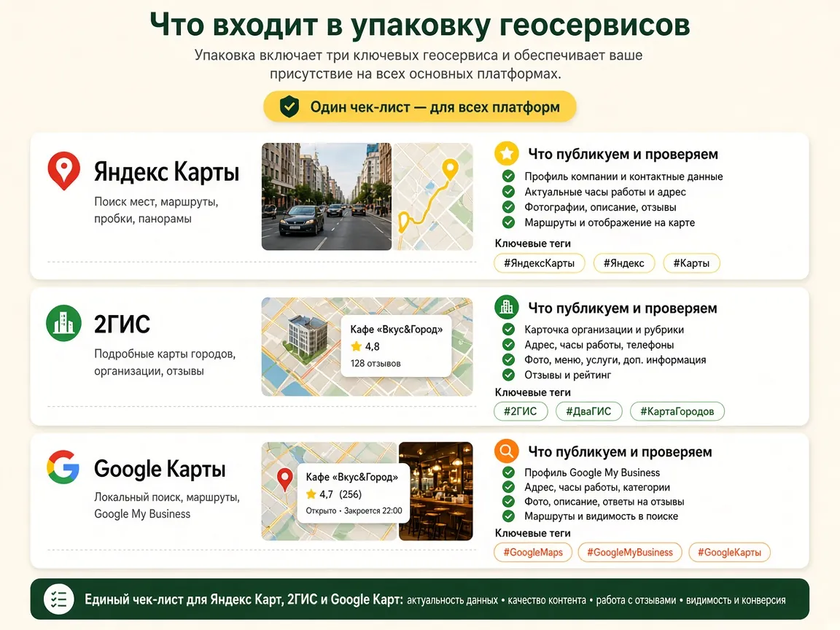The image size is (840, 630).
Task: Click the 128 отзывов text
Action: (x=376, y=363)
